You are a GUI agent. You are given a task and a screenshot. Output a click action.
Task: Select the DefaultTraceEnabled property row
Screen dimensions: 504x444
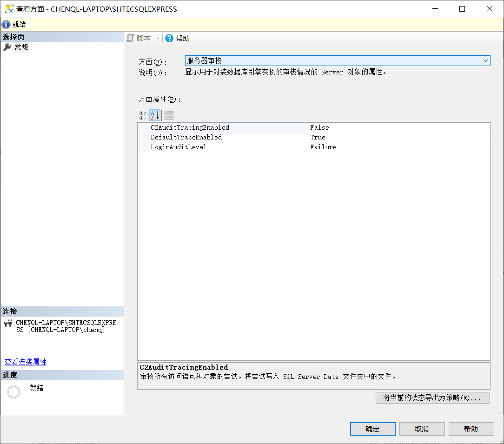(x=186, y=137)
